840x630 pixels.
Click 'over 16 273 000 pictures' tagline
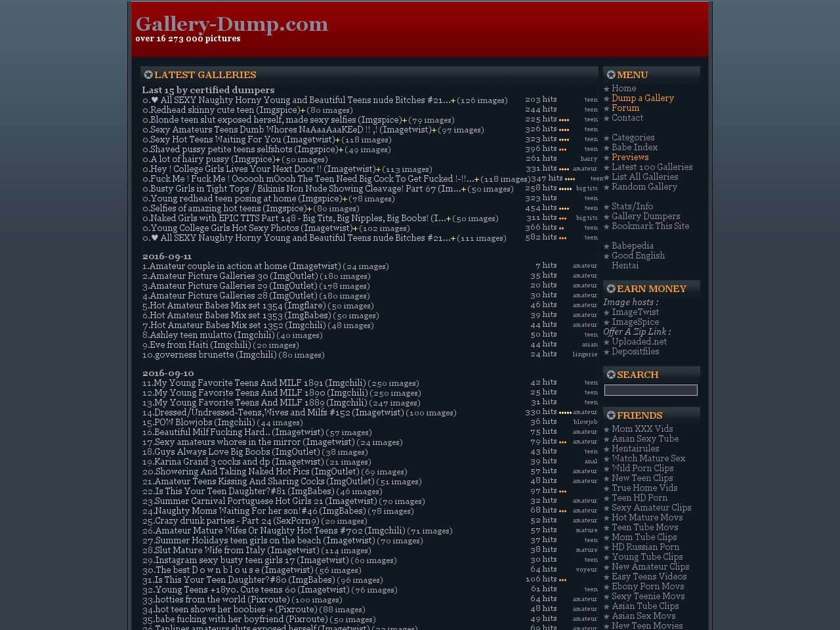click(x=188, y=39)
